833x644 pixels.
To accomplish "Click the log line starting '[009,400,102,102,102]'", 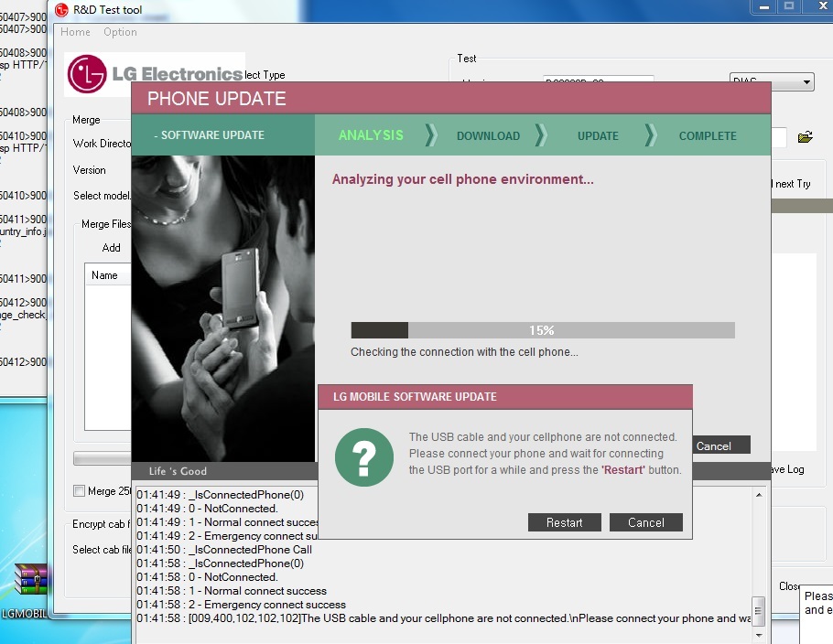I will 444,618.
